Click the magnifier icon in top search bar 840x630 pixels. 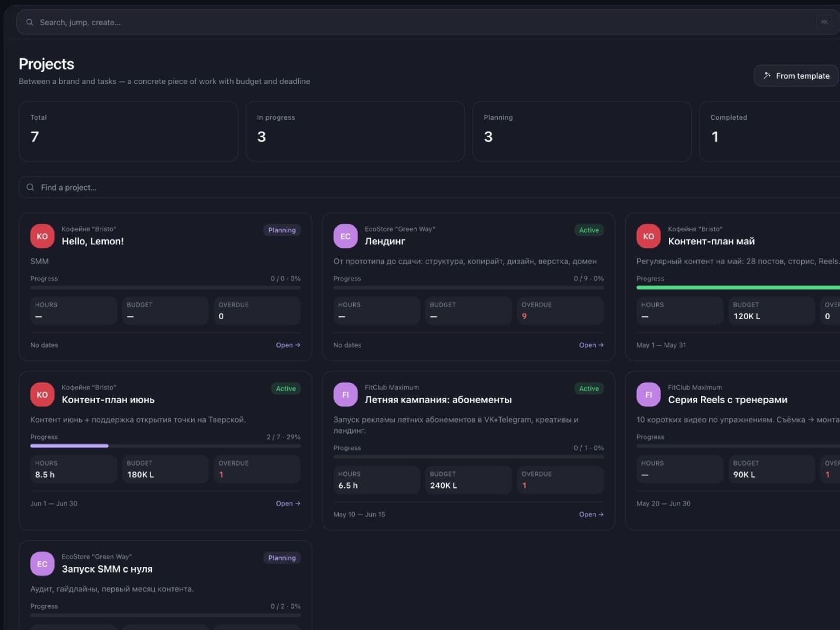(29, 22)
